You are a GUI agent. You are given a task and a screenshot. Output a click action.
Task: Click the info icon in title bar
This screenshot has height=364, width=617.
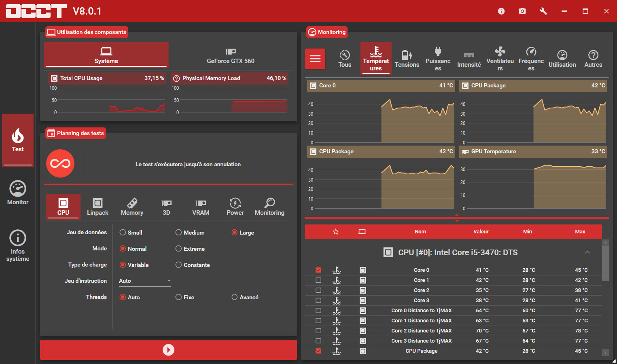(501, 11)
